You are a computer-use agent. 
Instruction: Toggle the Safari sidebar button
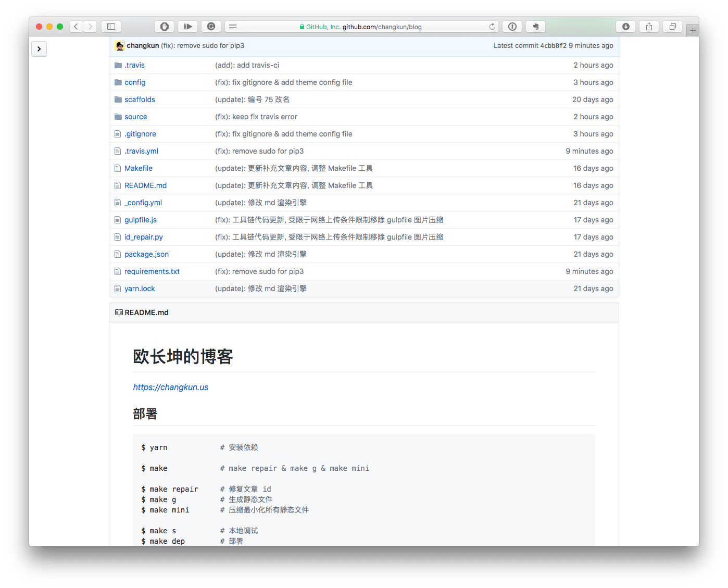coord(111,27)
